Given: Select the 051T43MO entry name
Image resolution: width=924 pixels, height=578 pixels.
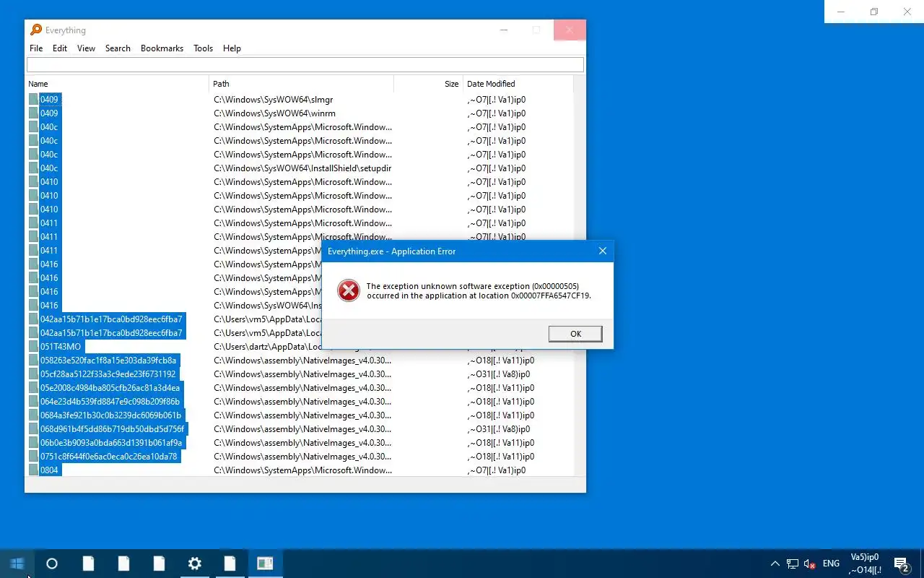Looking at the screenshot, I should [x=61, y=347].
